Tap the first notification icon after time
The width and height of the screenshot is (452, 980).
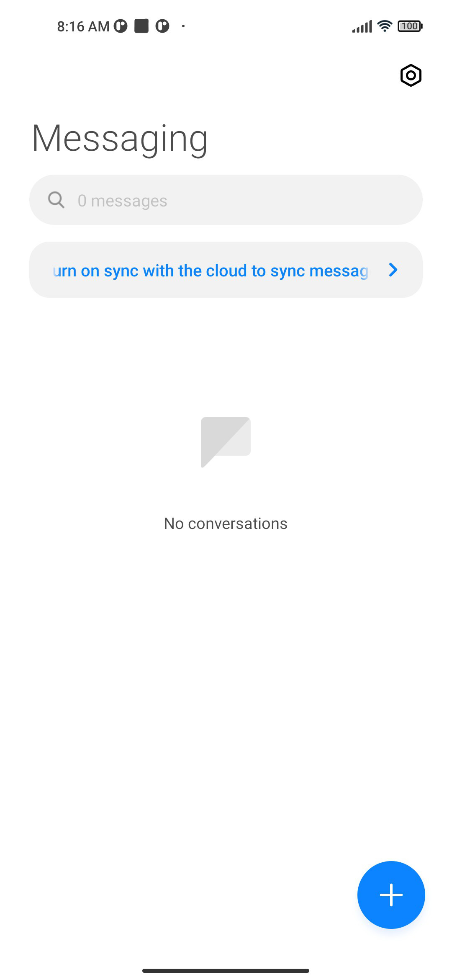[121, 26]
